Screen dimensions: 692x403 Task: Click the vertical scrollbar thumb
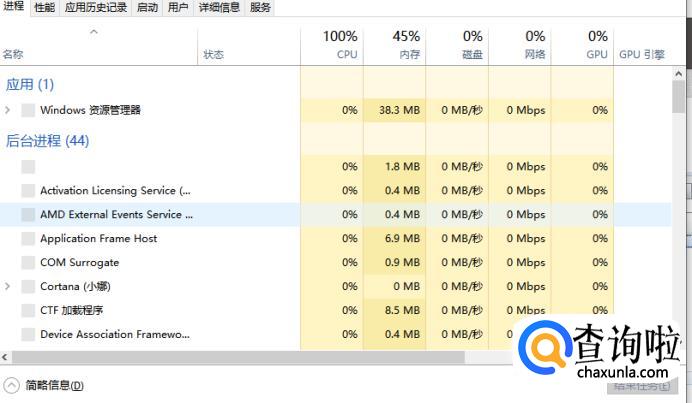tap(679, 97)
